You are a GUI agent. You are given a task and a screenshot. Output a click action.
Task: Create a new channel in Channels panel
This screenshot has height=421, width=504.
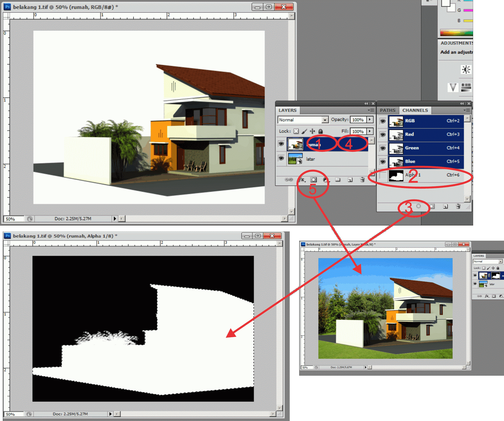point(445,207)
